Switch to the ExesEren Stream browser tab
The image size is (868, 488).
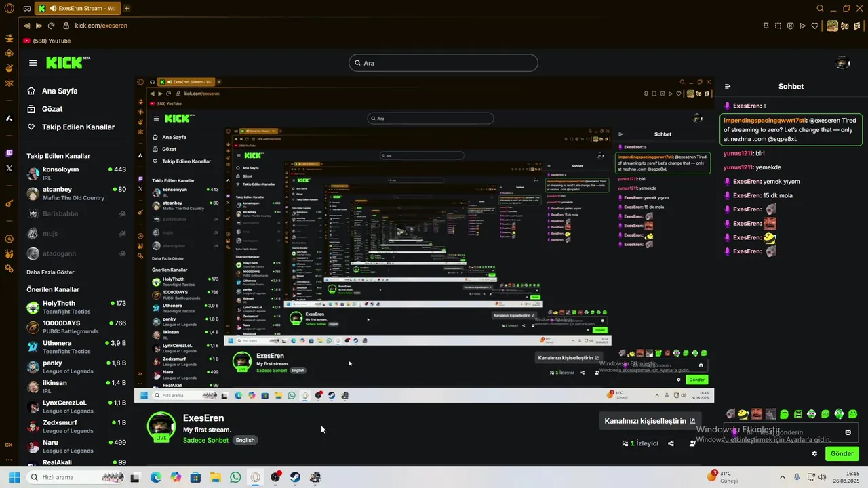pyautogui.click(x=77, y=9)
